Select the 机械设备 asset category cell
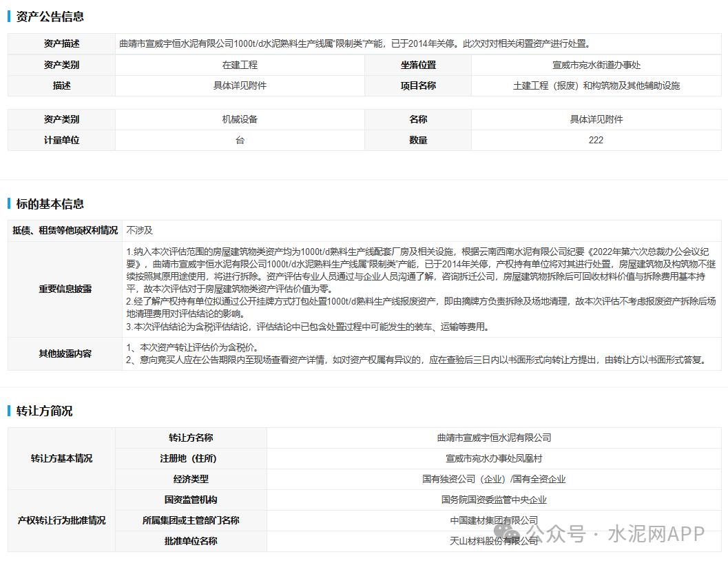The width and height of the screenshot is (728, 563). pyautogui.click(x=240, y=119)
